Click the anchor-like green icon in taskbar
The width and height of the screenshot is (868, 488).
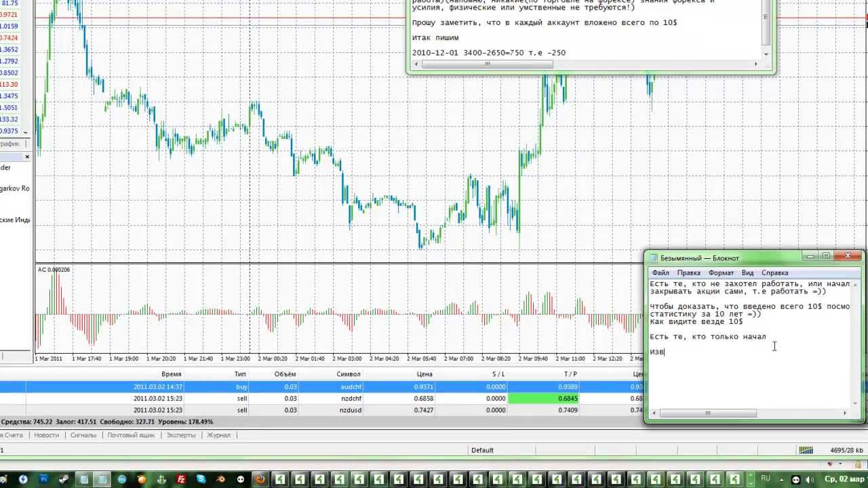pos(161,479)
